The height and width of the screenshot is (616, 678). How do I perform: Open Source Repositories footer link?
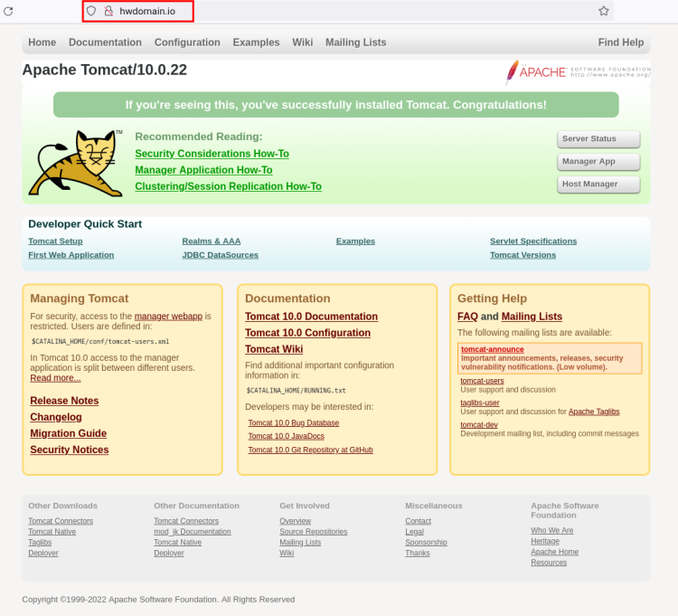pyautogui.click(x=314, y=532)
